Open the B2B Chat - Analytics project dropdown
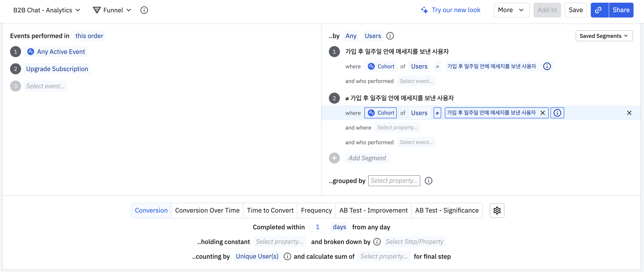 tap(47, 10)
